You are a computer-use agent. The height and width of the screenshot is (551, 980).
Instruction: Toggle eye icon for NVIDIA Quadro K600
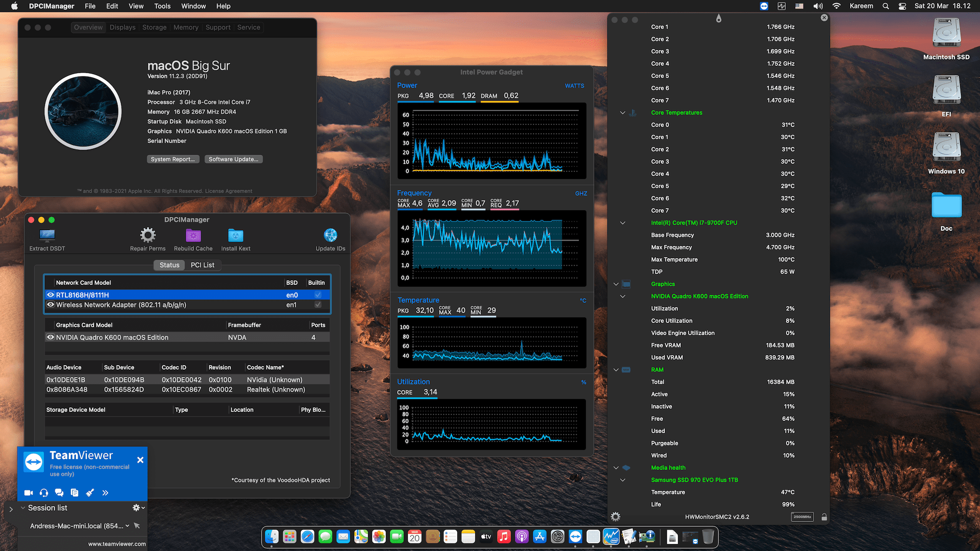coord(51,337)
